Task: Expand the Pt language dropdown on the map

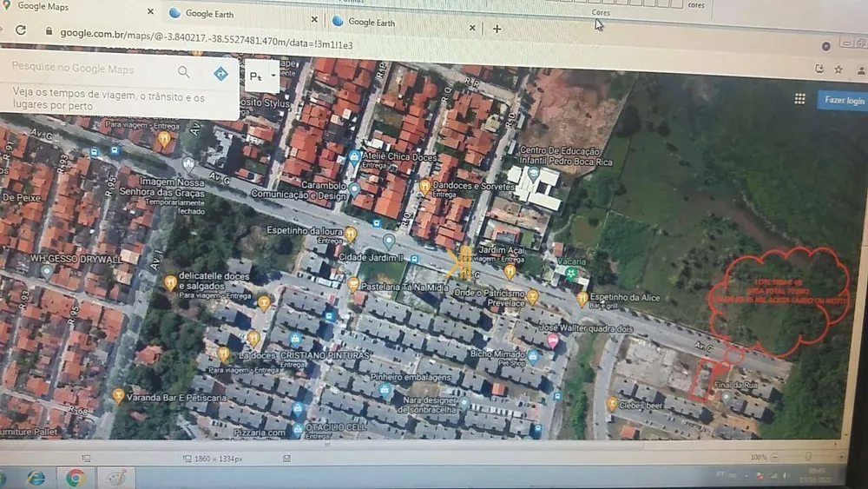Action: click(x=262, y=76)
